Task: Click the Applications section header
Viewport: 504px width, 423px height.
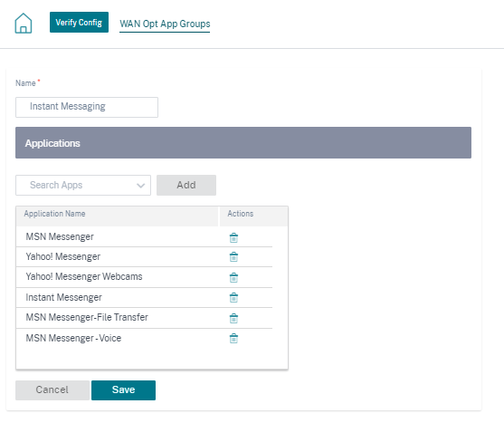Action: tap(243, 142)
